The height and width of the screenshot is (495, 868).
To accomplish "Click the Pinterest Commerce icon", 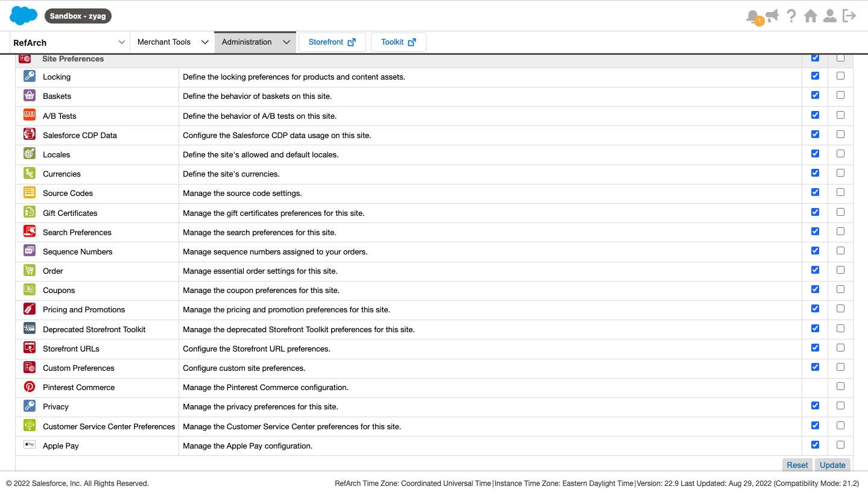I will [x=29, y=387].
